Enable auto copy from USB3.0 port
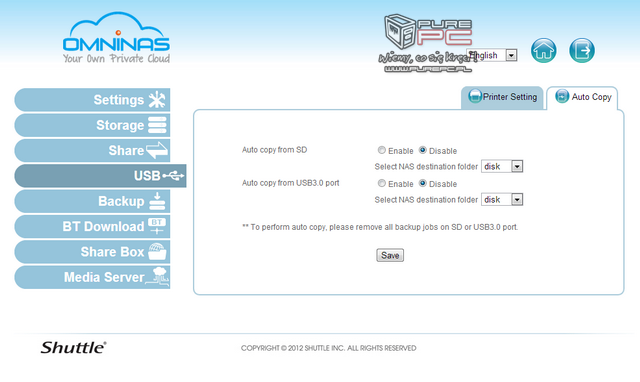Viewport: 640px width, 382px height. click(382, 183)
